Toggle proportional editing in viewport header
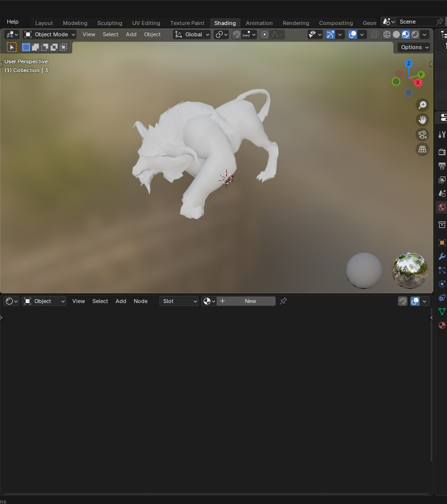 (265, 34)
